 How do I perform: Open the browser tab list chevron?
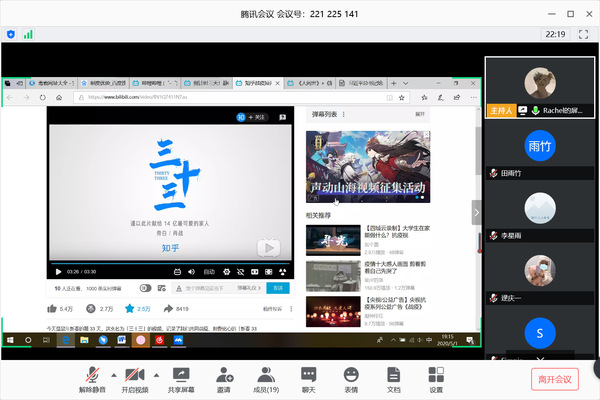(x=406, y=83)
